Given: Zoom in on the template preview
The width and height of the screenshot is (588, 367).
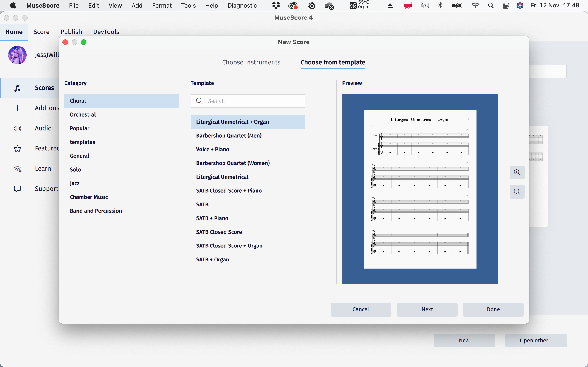Looking at the screenshot, I should (x=517, y=172).
